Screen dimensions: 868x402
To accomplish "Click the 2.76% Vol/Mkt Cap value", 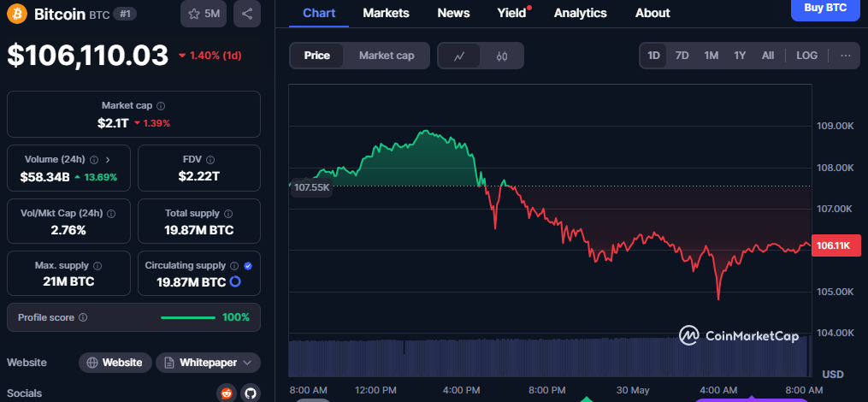I will [68, 230].
